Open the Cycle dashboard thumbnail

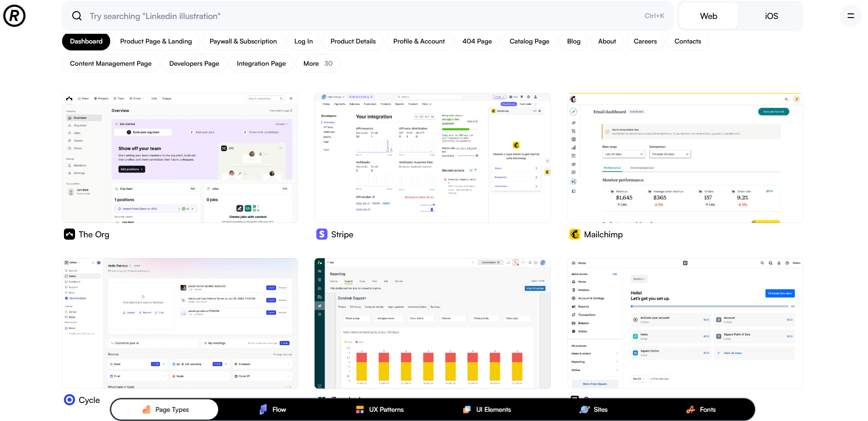[180, 323]
